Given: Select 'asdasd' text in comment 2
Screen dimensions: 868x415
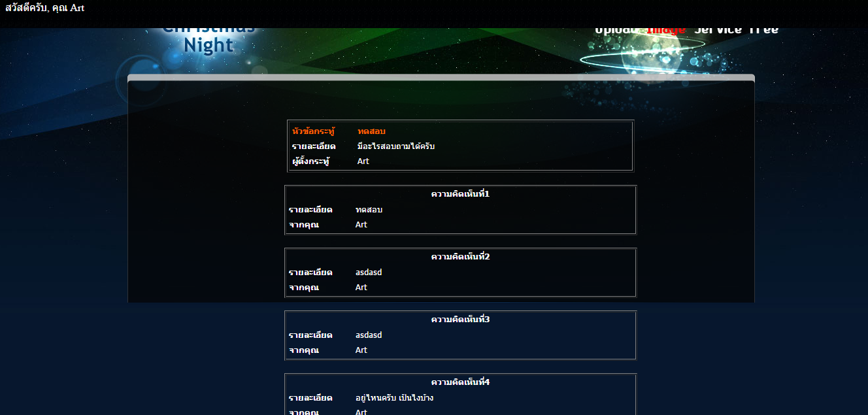Looking at the screenshot, I should 369,273.
